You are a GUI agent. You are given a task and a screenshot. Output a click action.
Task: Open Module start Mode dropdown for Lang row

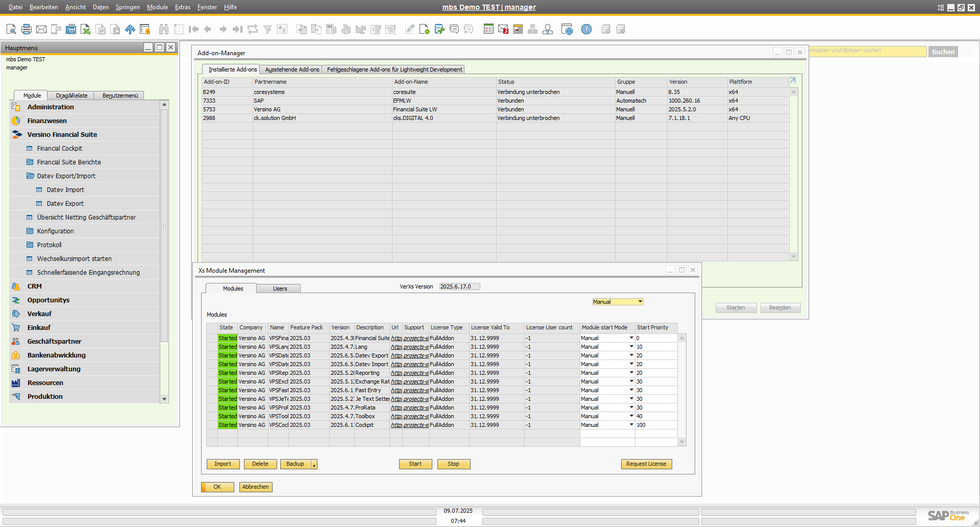point(631,347)
